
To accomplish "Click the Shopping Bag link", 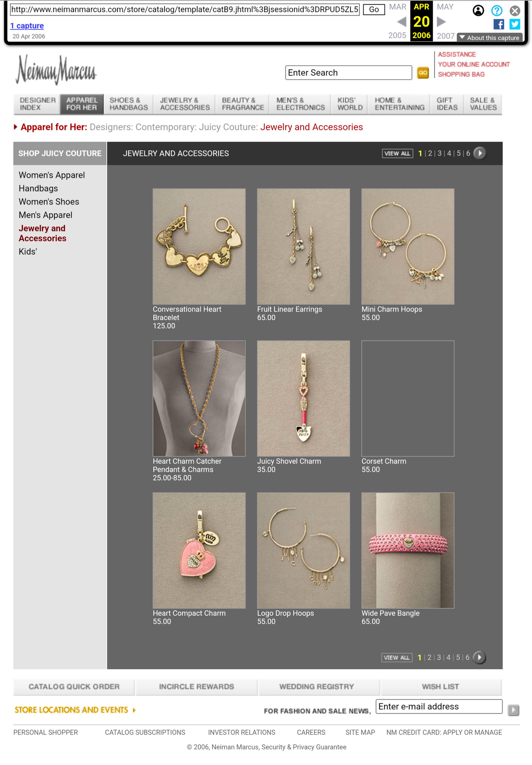I will coord(461,75).
